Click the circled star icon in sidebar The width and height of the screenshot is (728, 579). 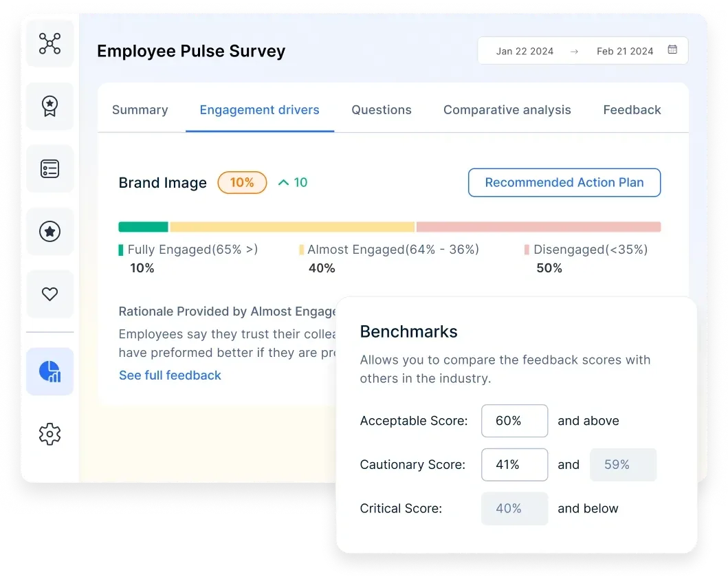coord(49,231)
